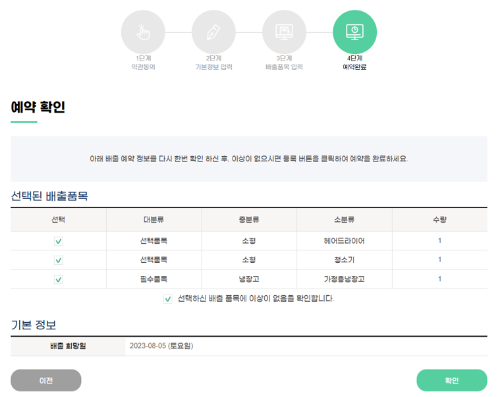Uncheck the 가정용냉장고 row checkbox
The image size is (500, 397).
tap(58, 279)
